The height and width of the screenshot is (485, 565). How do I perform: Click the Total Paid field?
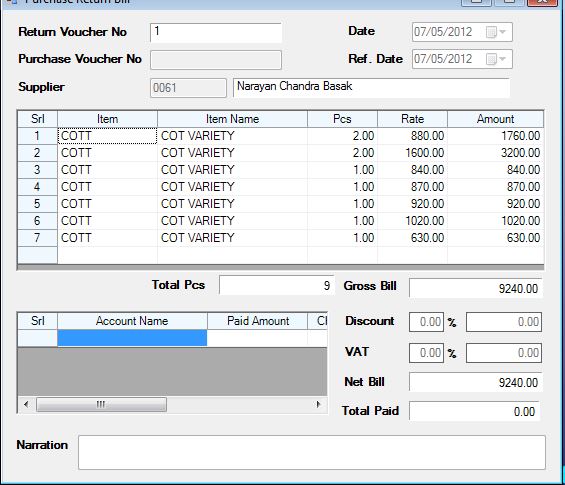474,411
